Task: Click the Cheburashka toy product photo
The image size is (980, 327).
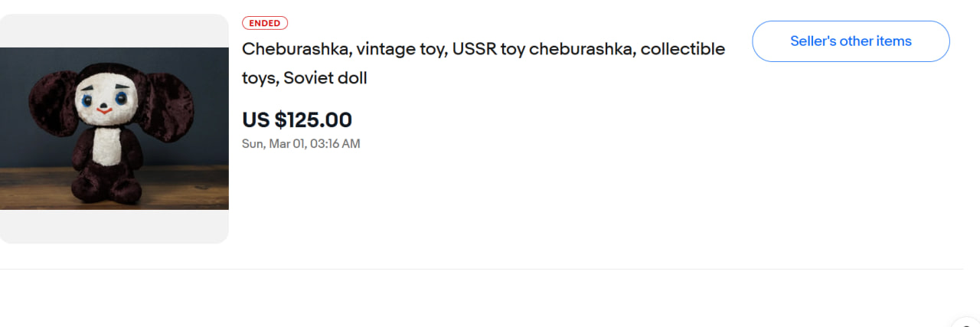Action: pyautogui.click(x=114, y=129)
